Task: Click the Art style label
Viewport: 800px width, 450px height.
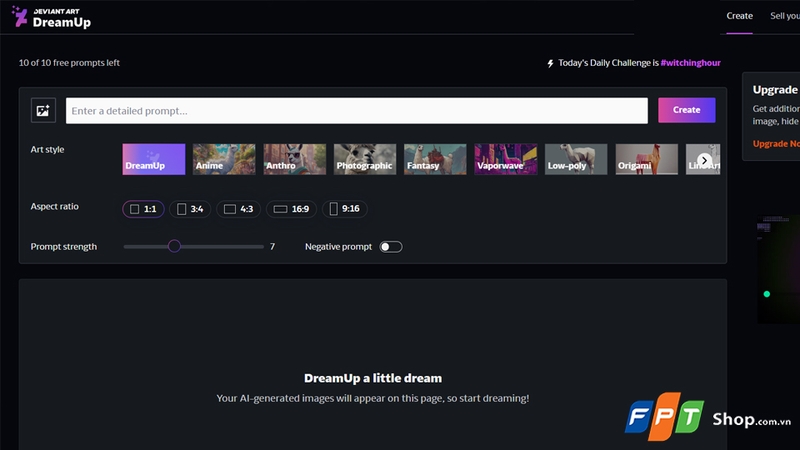Action: 47,149
